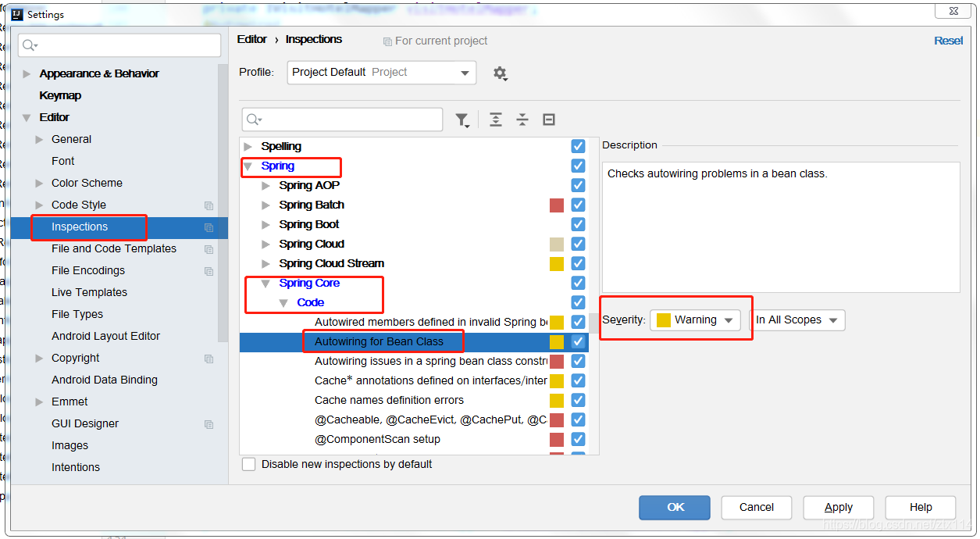
Task: Click the Apply button
Action: [x=839, y=507]
